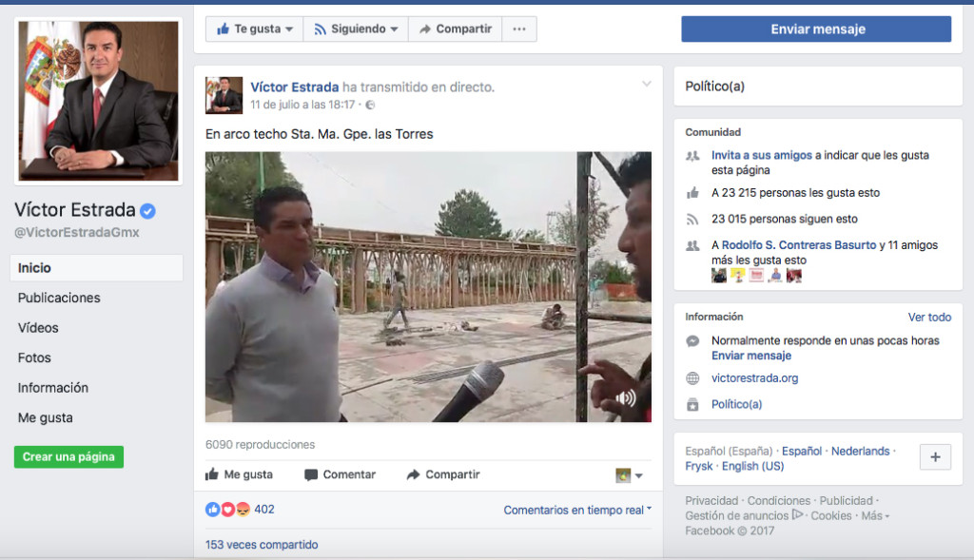
Task: Click the three-dots more options button
Action: point(518,29)
